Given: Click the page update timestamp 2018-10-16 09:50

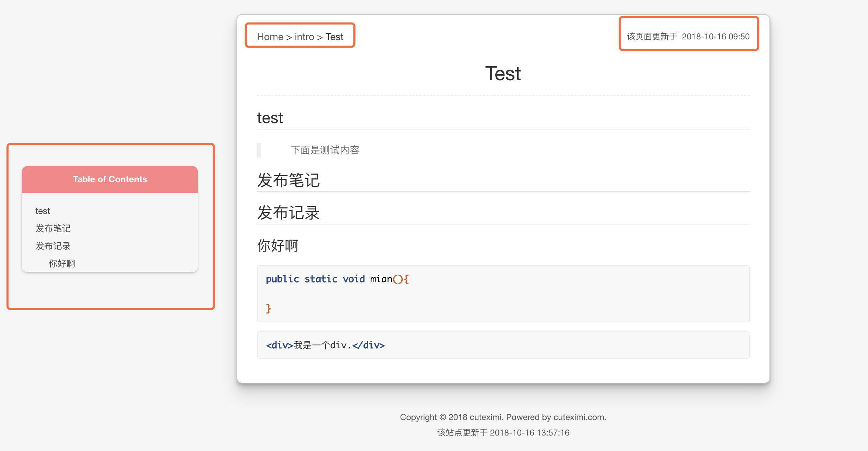Looking at the screenshot, I should tap(715, 37).
